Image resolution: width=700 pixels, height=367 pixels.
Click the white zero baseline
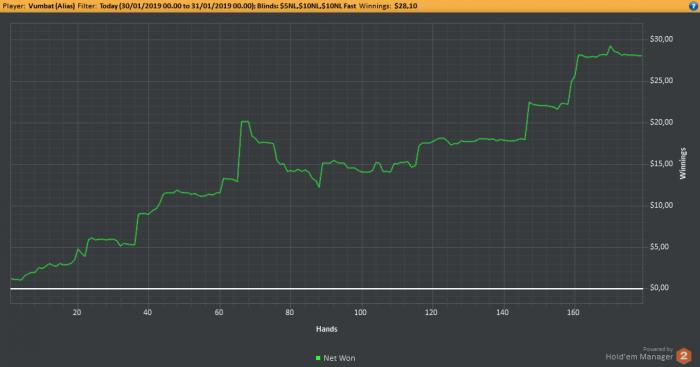tap(326, 288)
